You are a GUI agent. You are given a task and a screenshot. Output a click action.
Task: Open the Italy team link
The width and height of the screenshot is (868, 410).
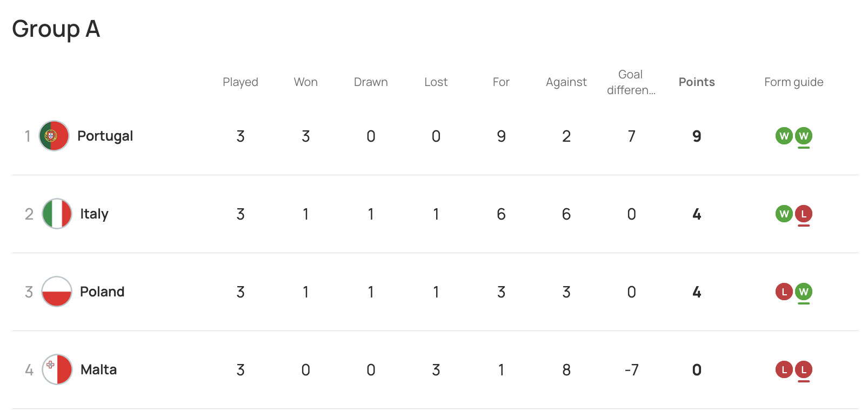(x=94, y=214)
